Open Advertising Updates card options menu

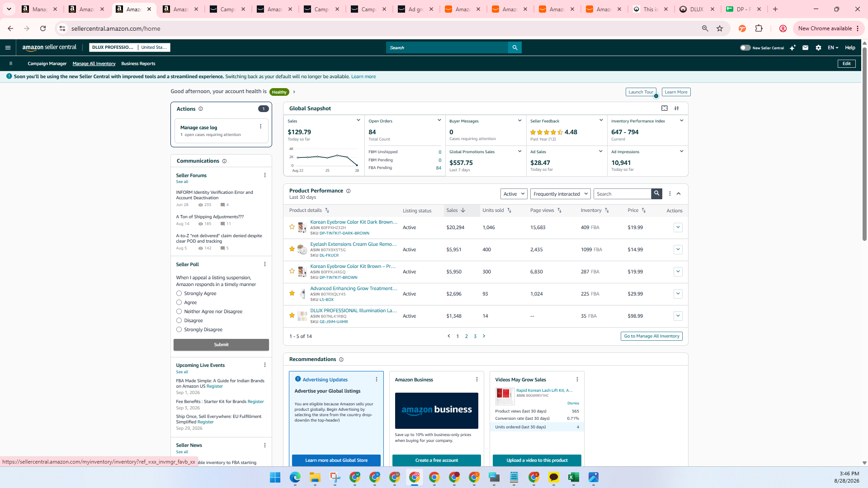377,380
